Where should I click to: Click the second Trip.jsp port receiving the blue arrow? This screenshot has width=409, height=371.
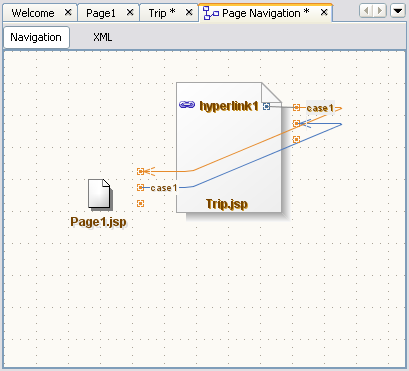click(296, 123)
